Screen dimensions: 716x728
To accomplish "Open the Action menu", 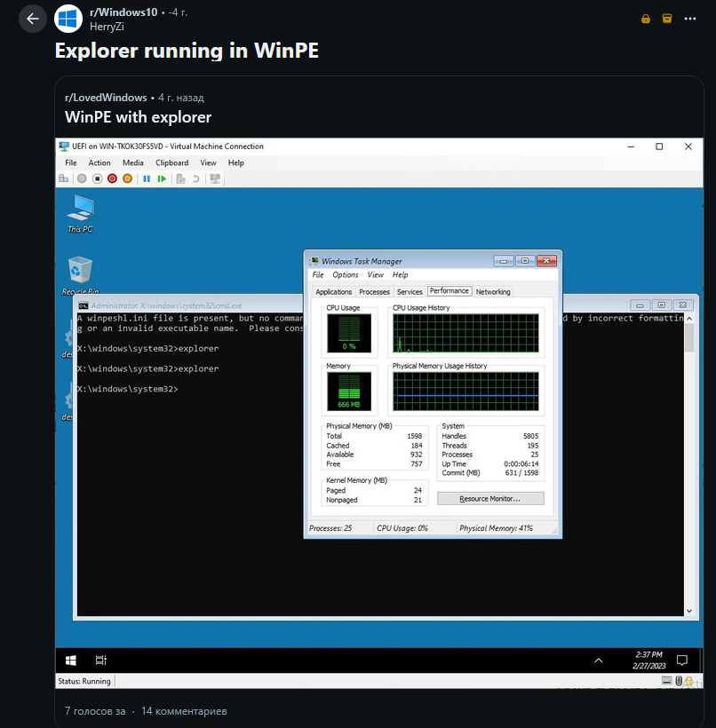I will click(99, 162).
